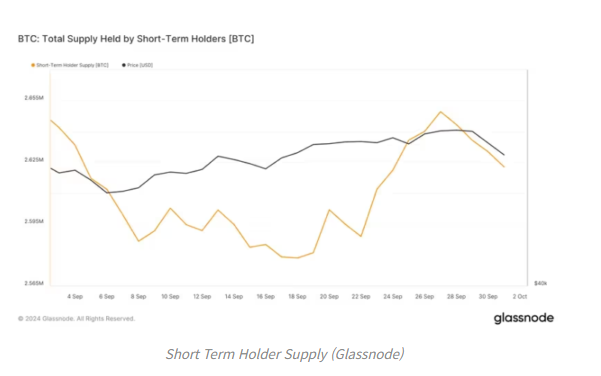Click the 2.595M y-axis label
The image size is (601, 376).
coord(34,221)
